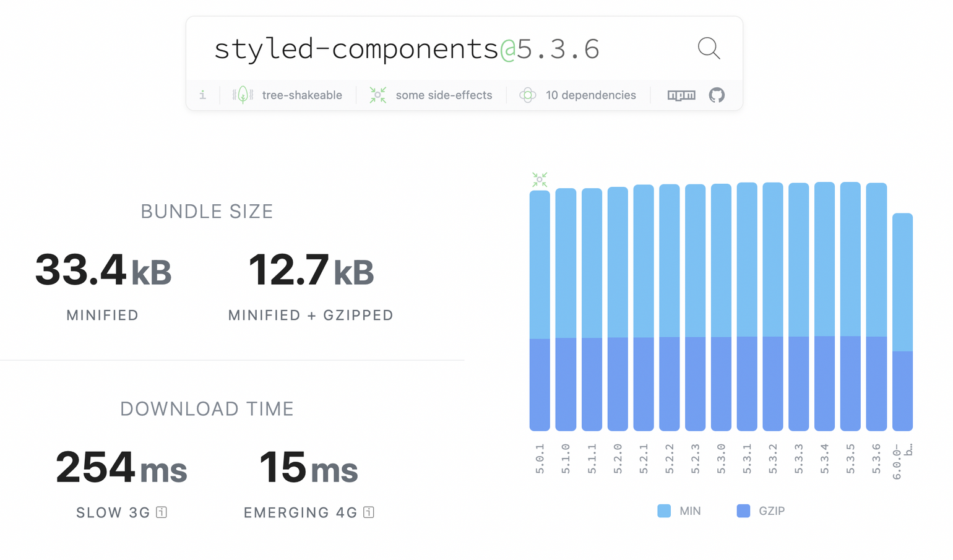
Task: Click the 'MINIFIED + GZIPPED' label
Action: [311, 315]
